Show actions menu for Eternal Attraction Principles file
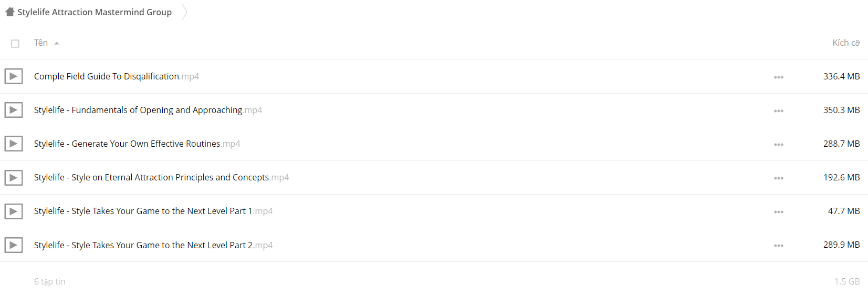Viewport: 868px width, 304px height. 778,178
